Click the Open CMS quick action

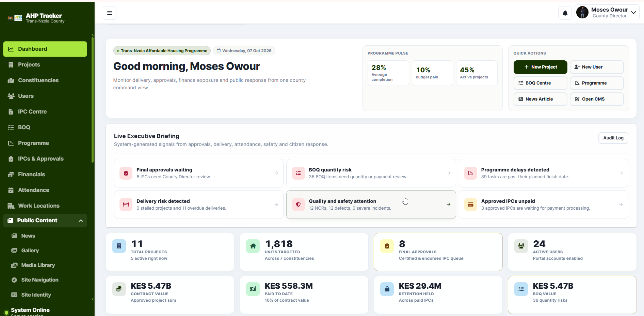point(597,99)
